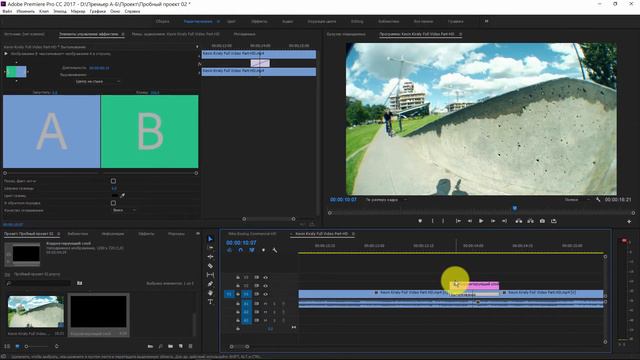Hide V1 track output eye
640x360 pixels.
265,294
